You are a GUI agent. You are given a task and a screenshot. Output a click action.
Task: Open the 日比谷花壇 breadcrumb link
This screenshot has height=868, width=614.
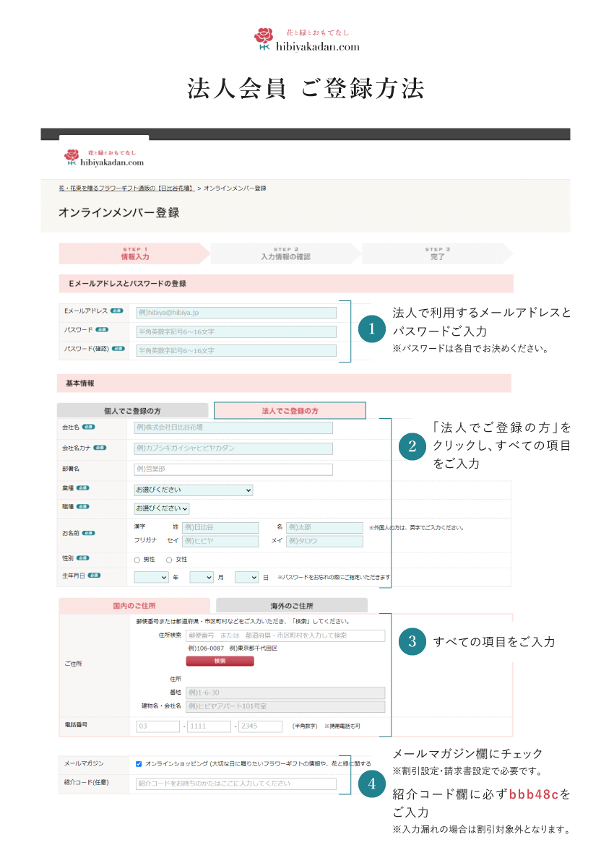click(x=126, y=188)
